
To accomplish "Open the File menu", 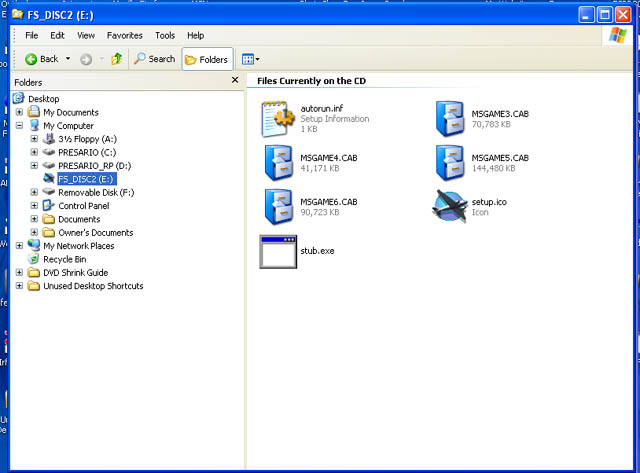I will (x=32, y=35).
